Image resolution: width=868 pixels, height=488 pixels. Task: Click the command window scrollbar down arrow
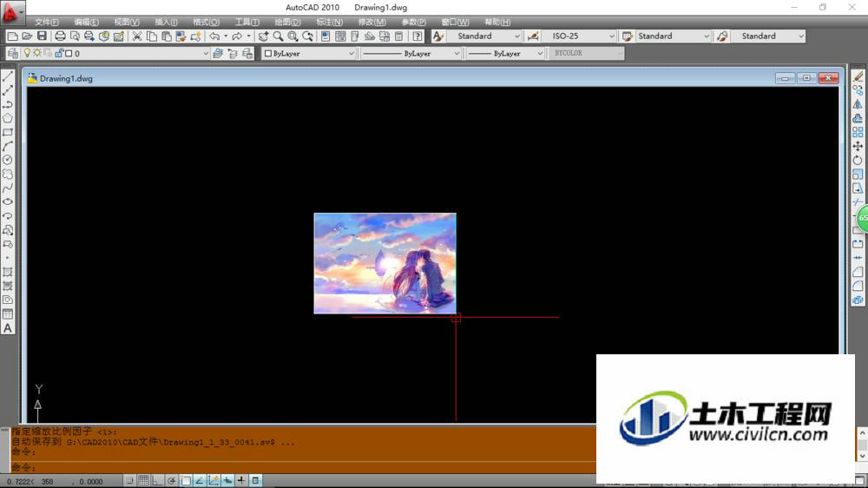click(x=862, y=456)
